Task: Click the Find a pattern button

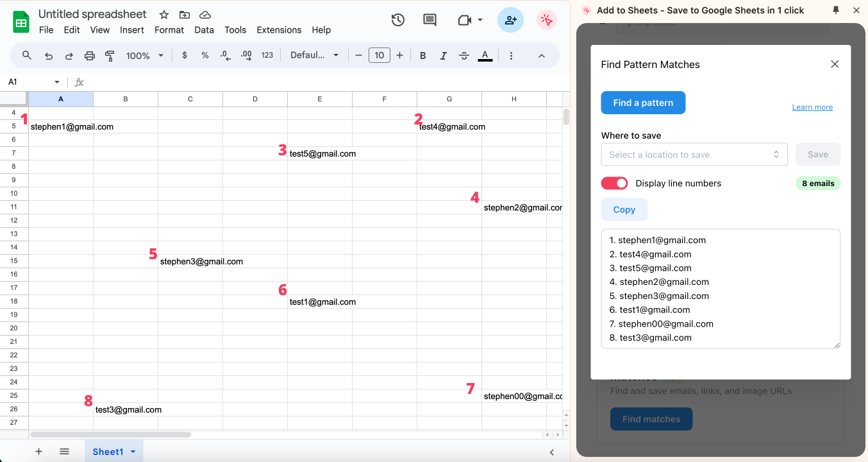Action: pyautogui.click(x=643, y=103)
